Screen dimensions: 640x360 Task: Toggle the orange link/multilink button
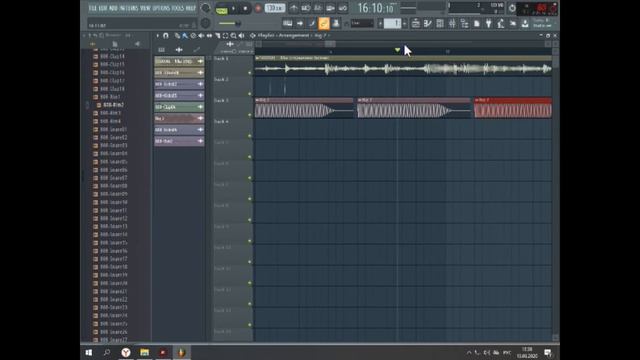tap(324, 23)
